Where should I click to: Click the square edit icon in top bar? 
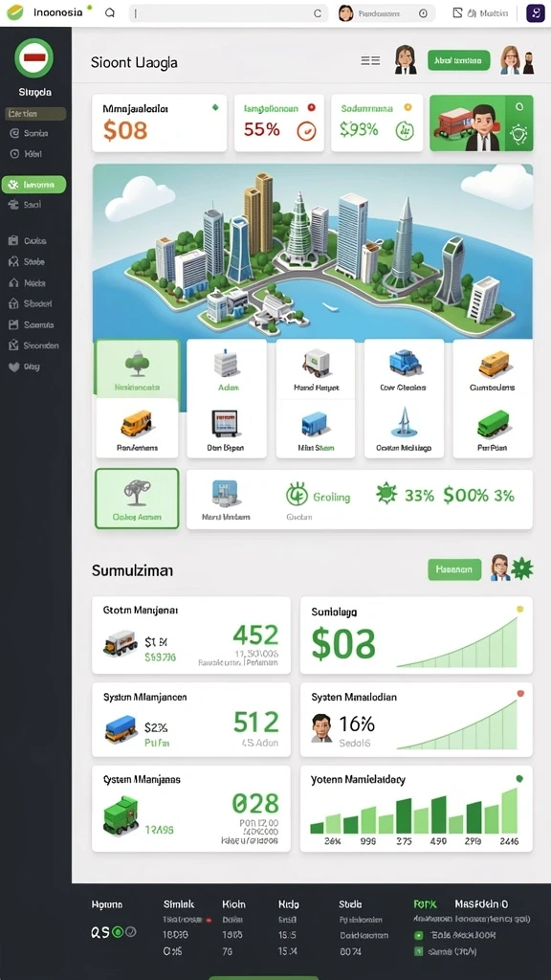(457, 12)
